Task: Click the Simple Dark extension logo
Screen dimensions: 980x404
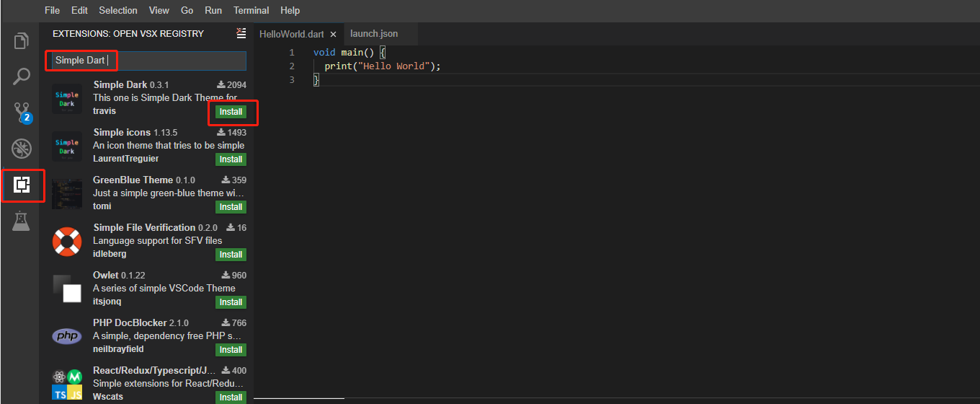Action: pyautogui.click(x=67, y=99)
